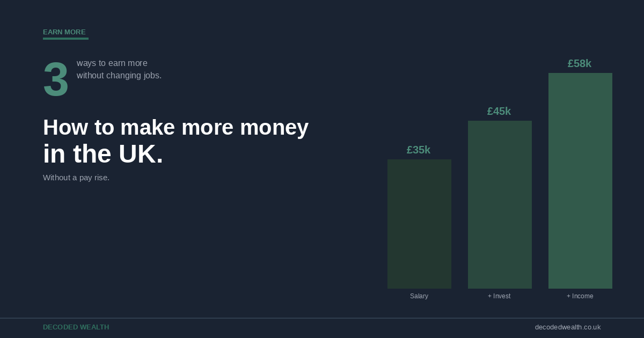The height and width of the screenshot is (338, 644).
Task: Select the tallest + Income bar
Action: click(x=580, y=181)
